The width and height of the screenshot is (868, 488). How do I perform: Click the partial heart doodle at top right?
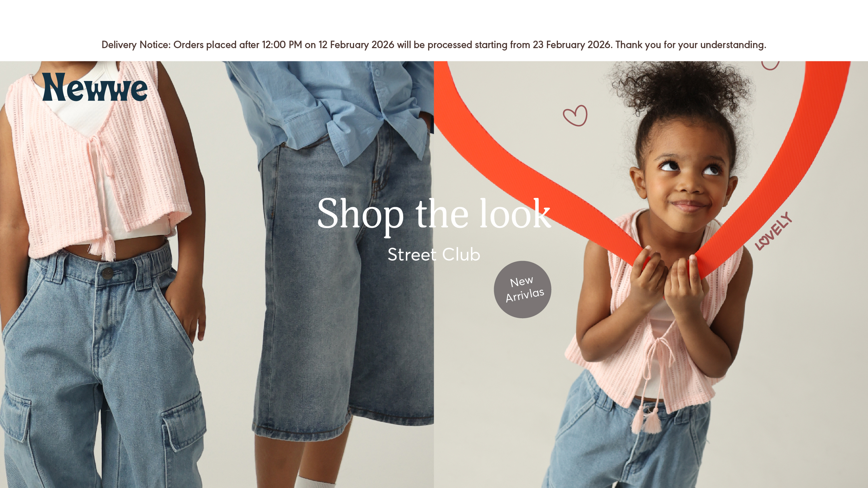770,65
